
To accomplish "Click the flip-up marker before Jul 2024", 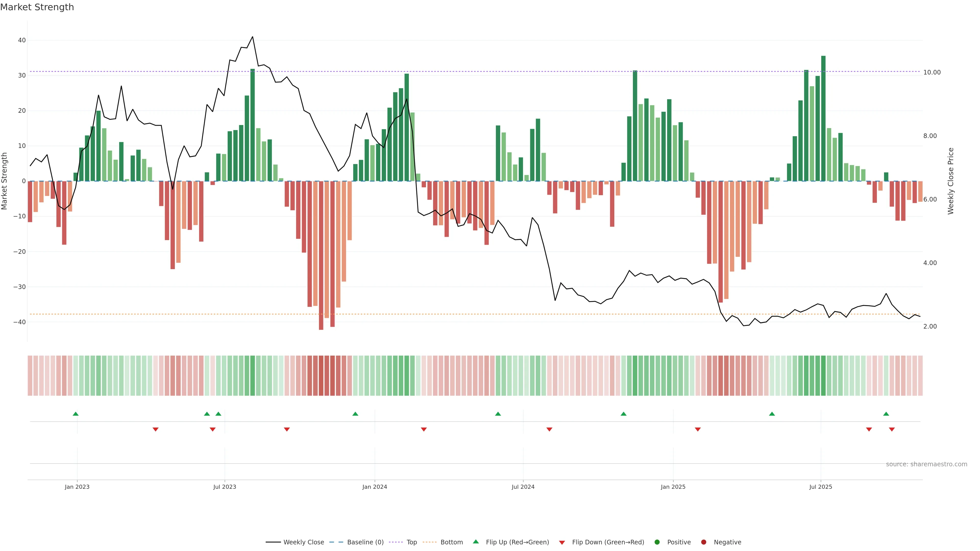I will click(498, 414).
